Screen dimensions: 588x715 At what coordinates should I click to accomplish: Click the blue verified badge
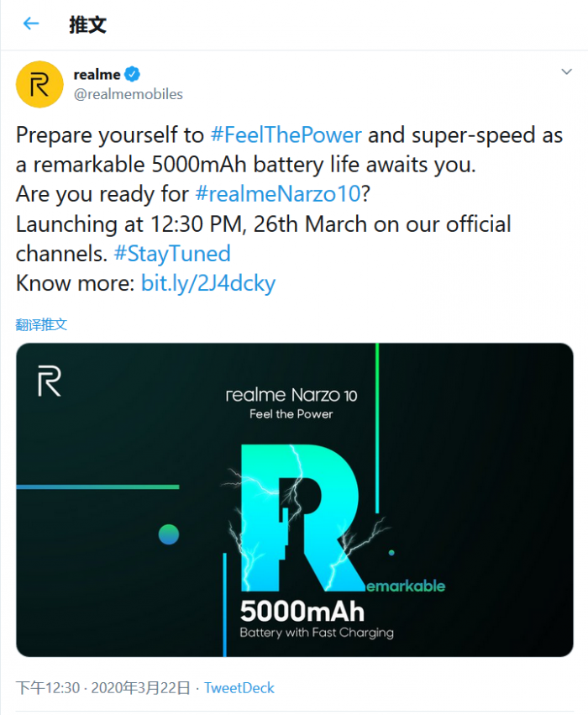(x=134, y=74)
